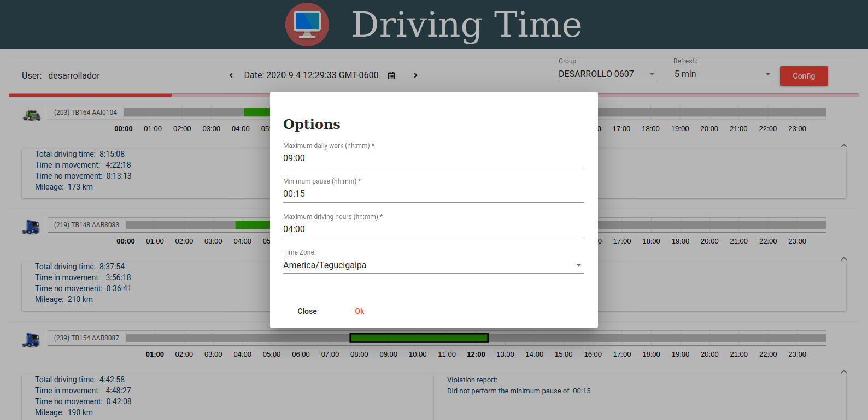
Task: Click the blue truck icon for TB154
Action: (31, 340)
